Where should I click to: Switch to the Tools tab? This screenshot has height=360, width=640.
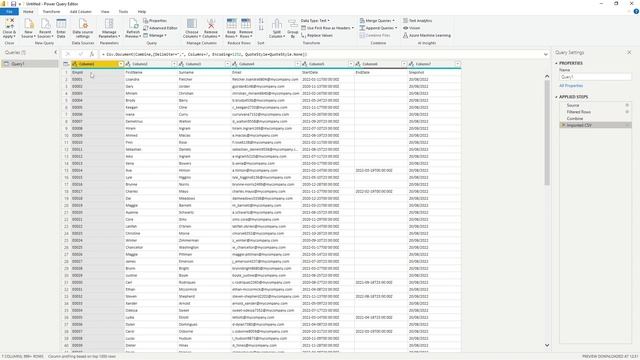click(x=123, y=12)
